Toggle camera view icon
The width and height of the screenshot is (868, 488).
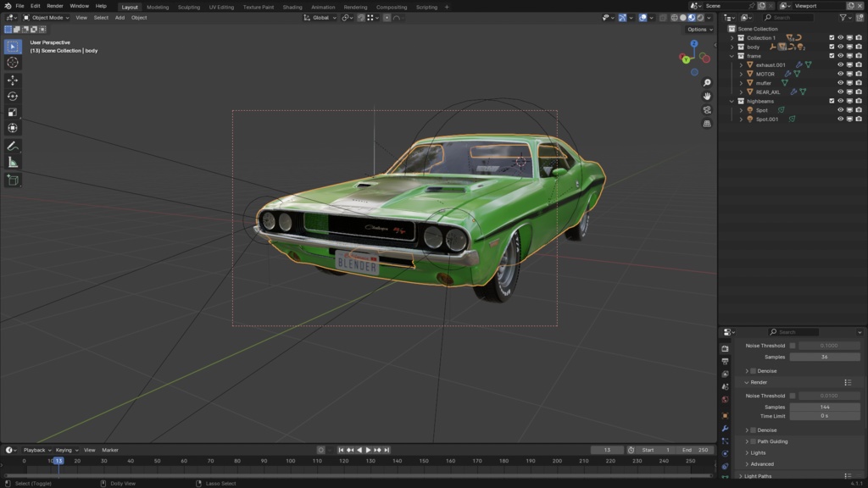click(x=707, y=110)
